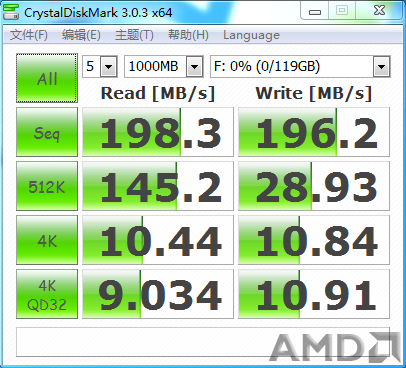The height and width of the screenshot is (368, 406).
Task: Close the CrystalDiskMark window
Action: pyautogui.click(x=379, y=10)
